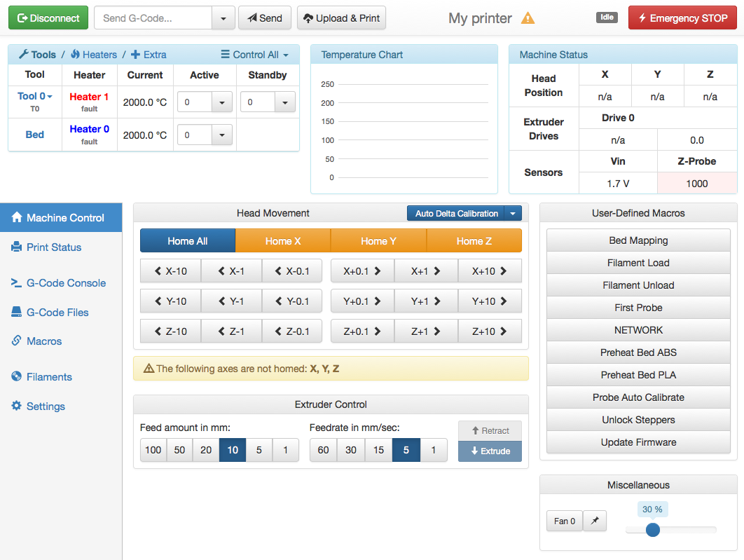Switch to the Extra tab
Image resolution: width=744 pixels, height=560 pixels.
[x=149, y=55]
